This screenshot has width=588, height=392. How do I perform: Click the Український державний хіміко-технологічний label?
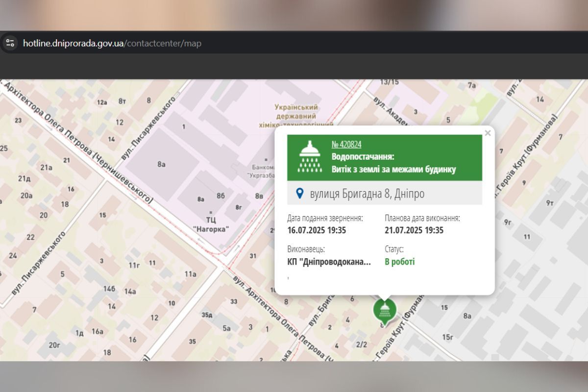(296, 116)
